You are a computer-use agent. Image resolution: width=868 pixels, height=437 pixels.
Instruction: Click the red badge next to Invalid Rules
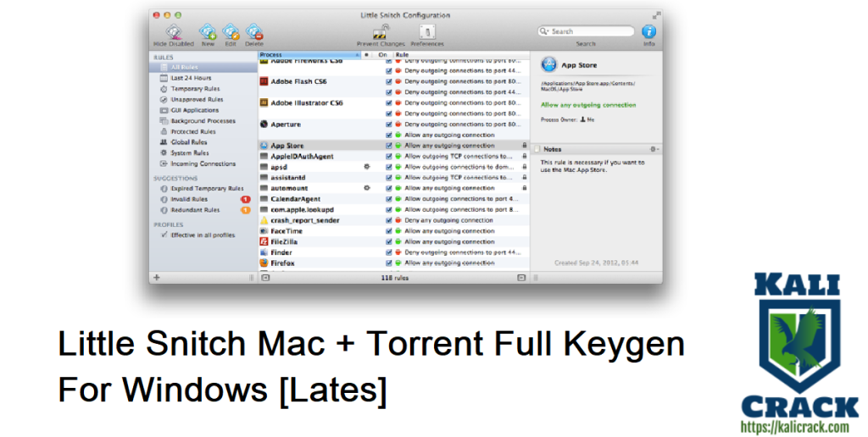(x=245, y=199)
